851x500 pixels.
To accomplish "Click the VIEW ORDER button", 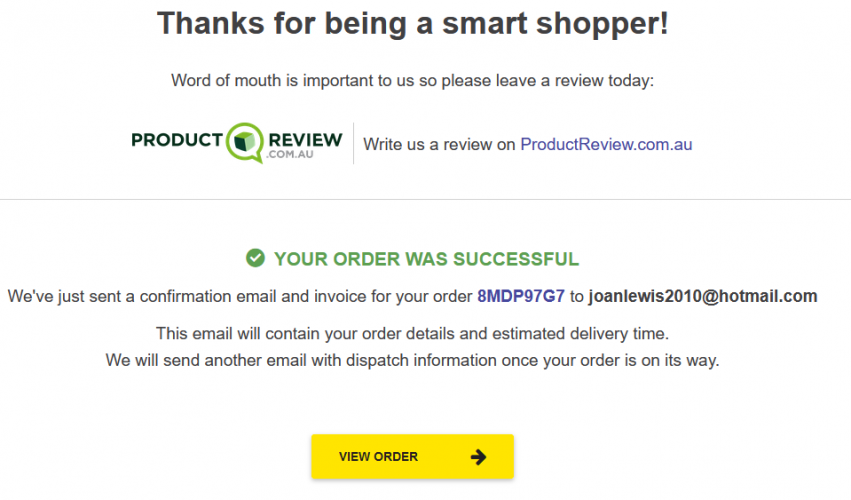I will [x=412, y=457].
